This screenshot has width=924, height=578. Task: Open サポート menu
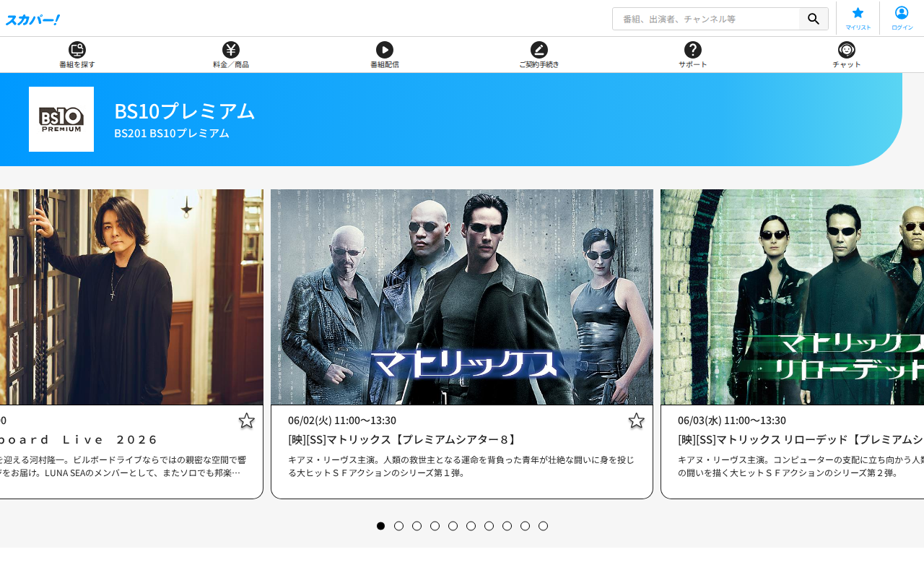pyautogui.click(x=693, y=55)
